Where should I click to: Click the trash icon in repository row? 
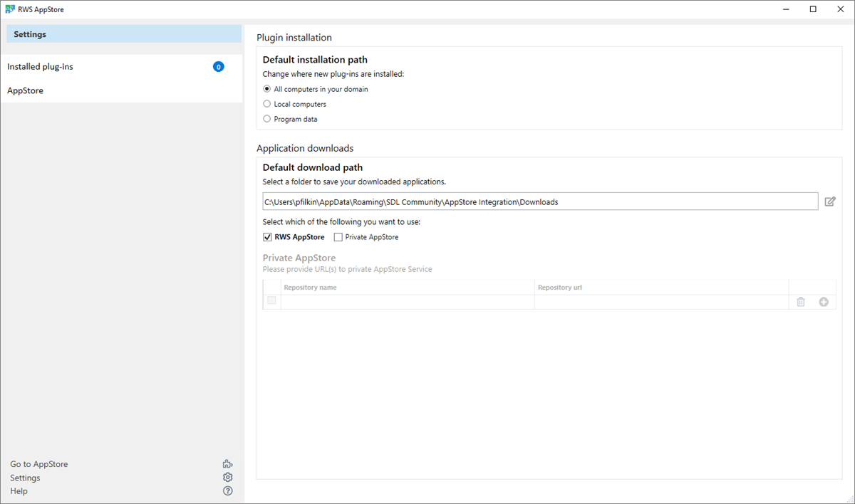click(800, 301)
